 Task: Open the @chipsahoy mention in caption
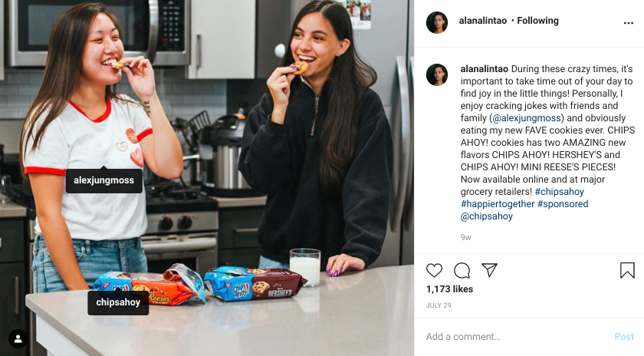[487, 216]
